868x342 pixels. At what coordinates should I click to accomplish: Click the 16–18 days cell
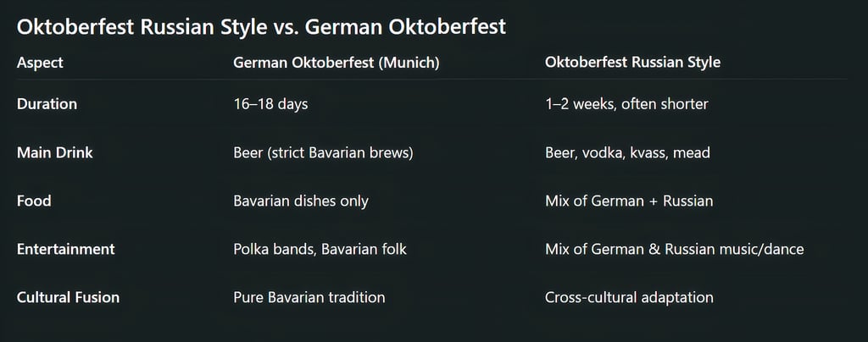(x=270, y=104)
